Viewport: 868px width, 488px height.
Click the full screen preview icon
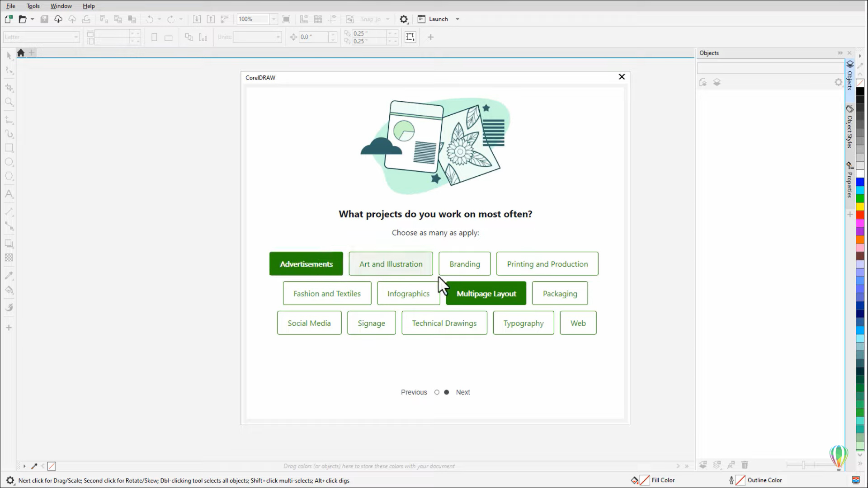coord(286,19)
